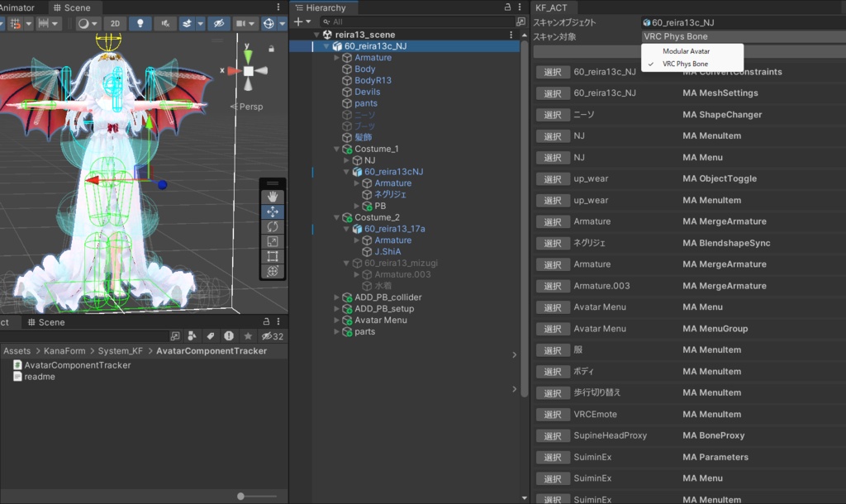Toggle grid snapping magnet icon
This screenshot has width=846, height=504.
click(16, 23)
